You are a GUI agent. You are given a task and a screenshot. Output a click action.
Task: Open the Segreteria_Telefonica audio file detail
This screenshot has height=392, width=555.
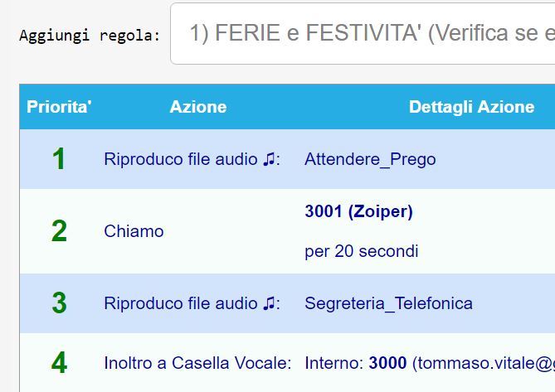388,303
